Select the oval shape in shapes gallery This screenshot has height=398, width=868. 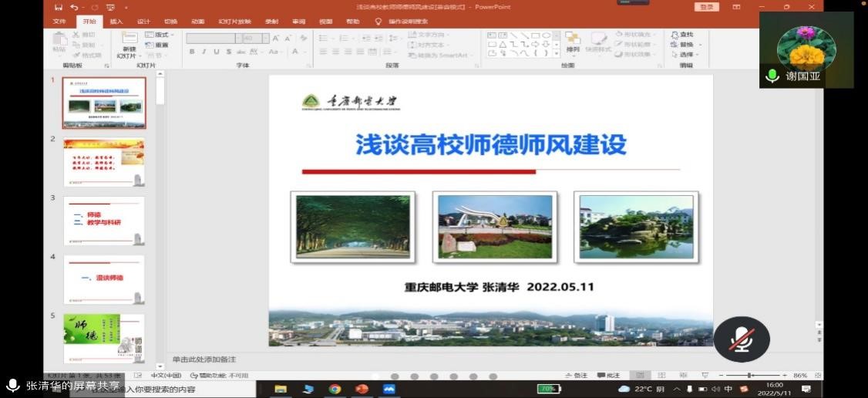[546, 35]
